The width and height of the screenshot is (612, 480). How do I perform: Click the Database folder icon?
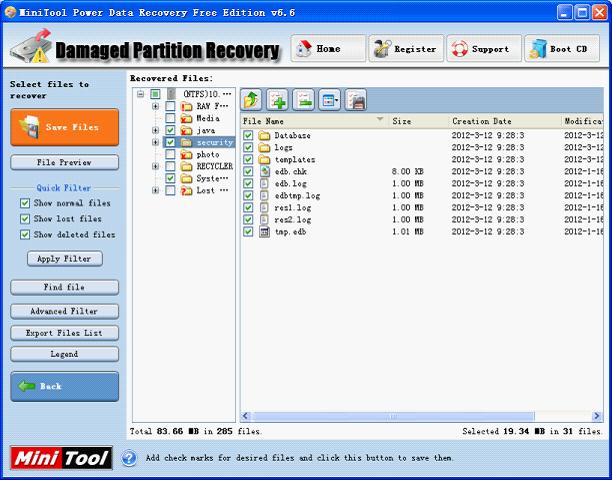[x=264, y=135]
